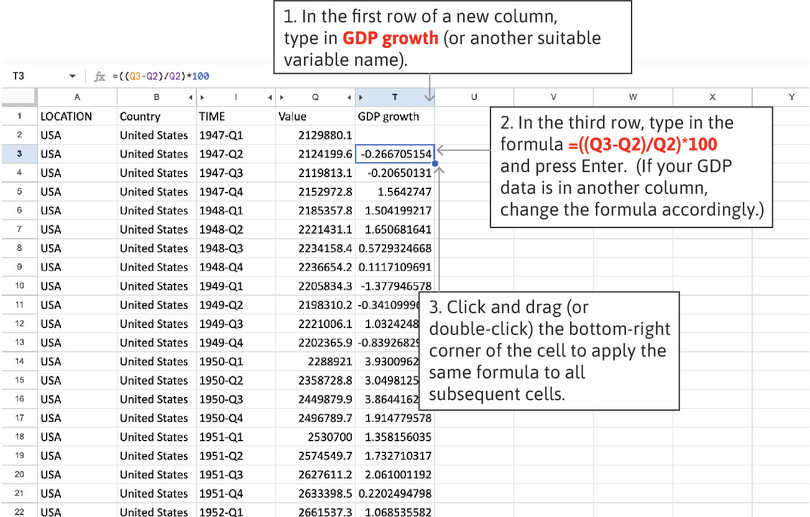Click the value cell 2633398.5
This screenshot has height=517, width=810.
(315, 493)
